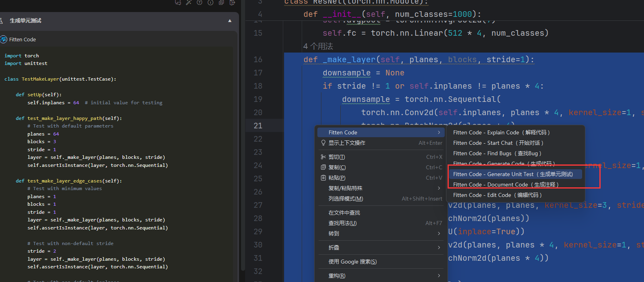Screen dimensions: 644x282
Task: Expand the Fitten Code submenu arrow
Action: tap(439, 132)
